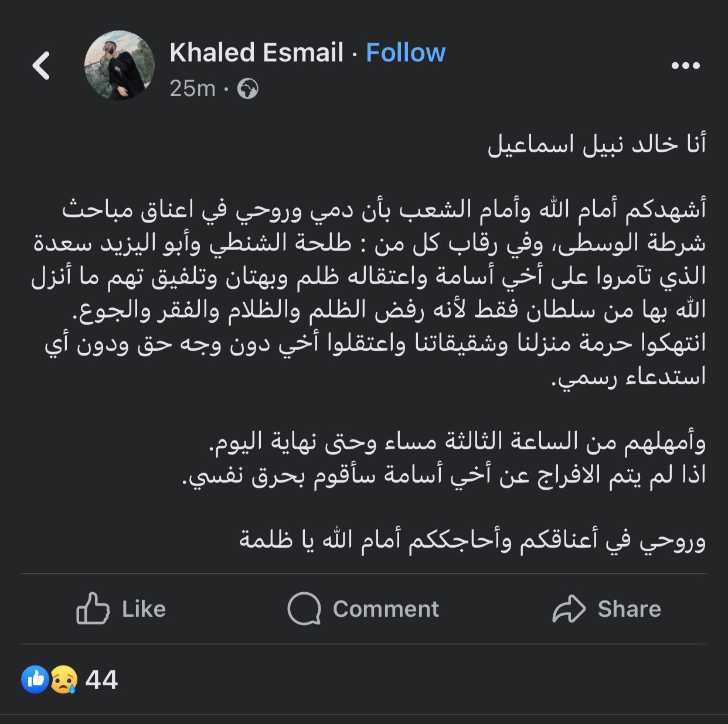Tap the Share text label
728x724 pixels.
(x=629, y=609)
